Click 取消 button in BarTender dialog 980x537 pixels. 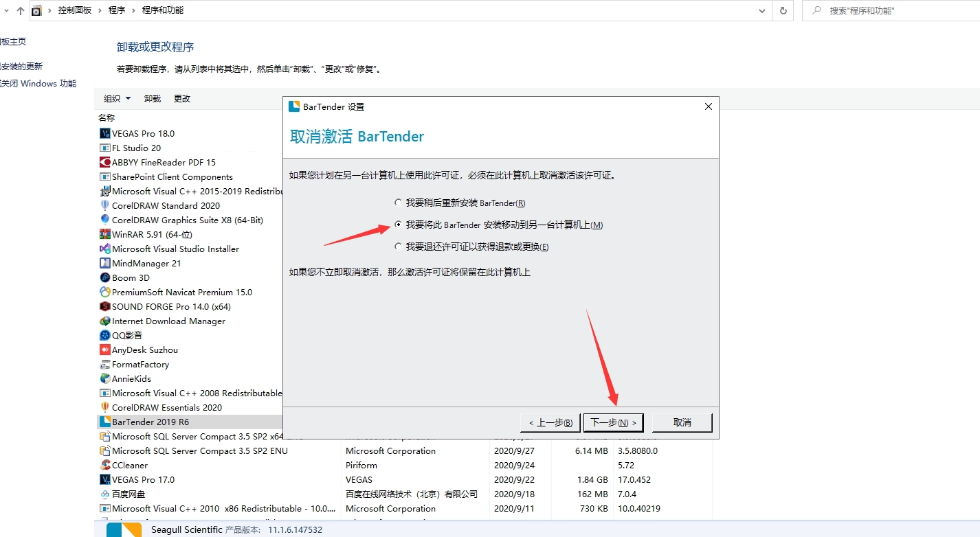[x=682, y=422]
